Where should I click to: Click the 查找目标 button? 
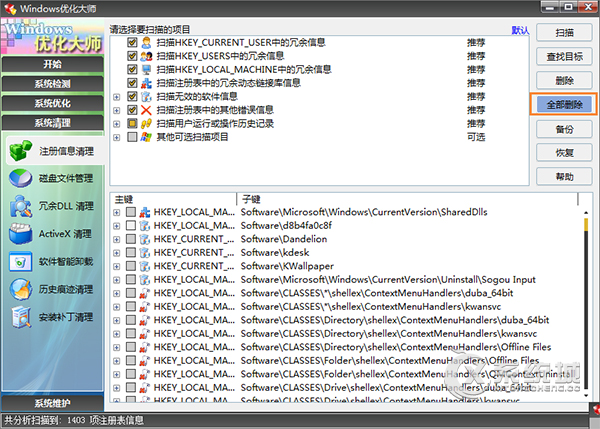pyautogui.click(x=564, y=57)
